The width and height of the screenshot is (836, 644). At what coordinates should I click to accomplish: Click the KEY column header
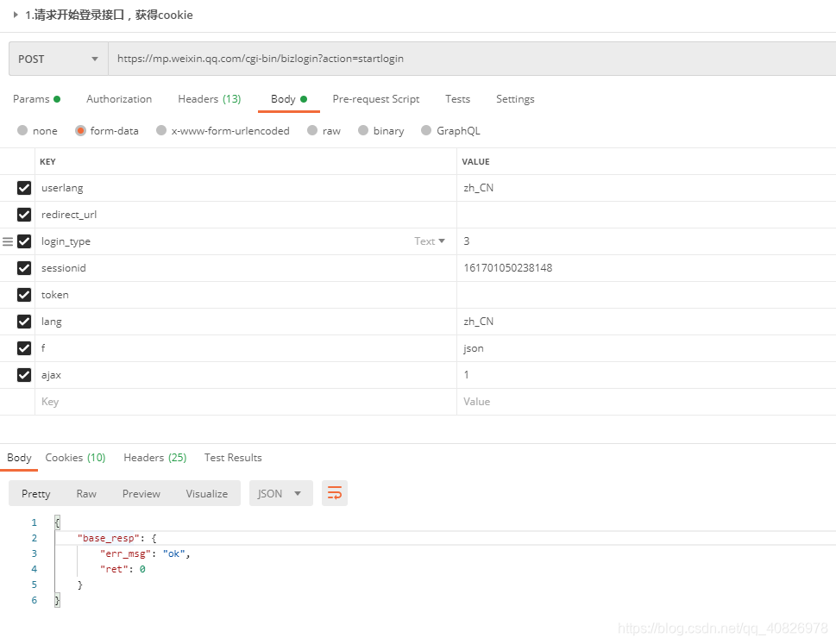47,161
